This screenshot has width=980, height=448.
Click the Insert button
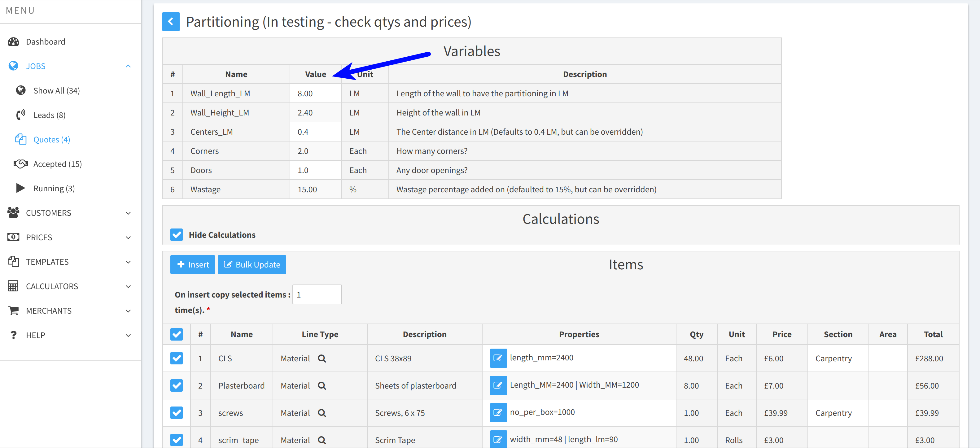(193, 264)
